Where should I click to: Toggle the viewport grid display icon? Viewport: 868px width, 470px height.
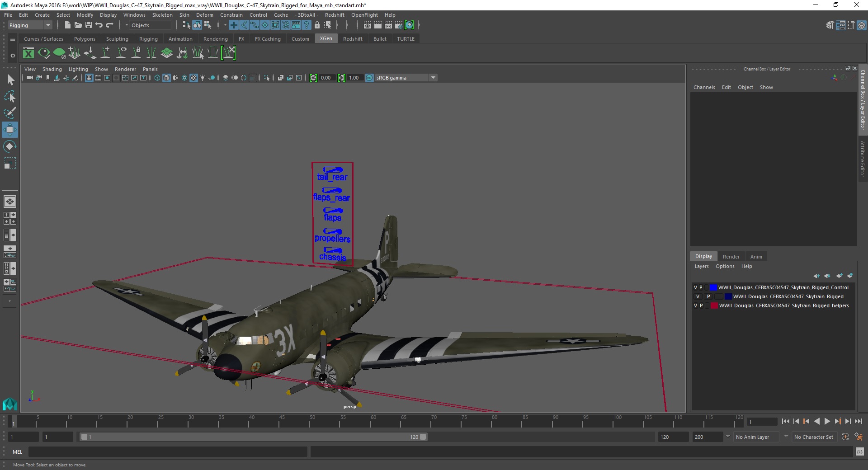click(89, 78)
